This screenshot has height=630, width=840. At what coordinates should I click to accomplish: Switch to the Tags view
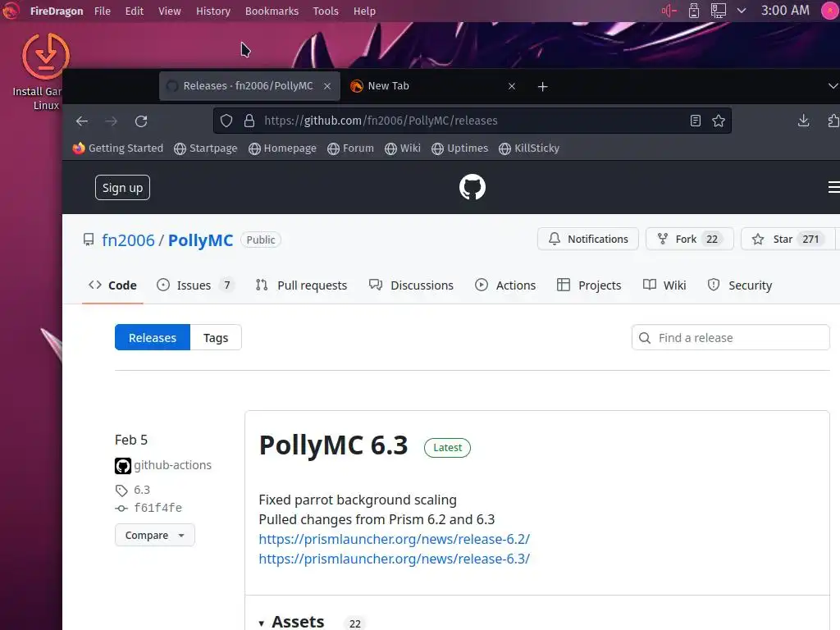coord(216,337)
